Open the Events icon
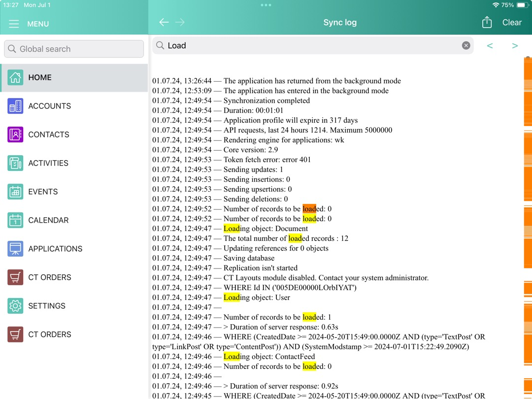Image resolution: width=532 pixels, height=399 pixels. [x=15, y=192]
